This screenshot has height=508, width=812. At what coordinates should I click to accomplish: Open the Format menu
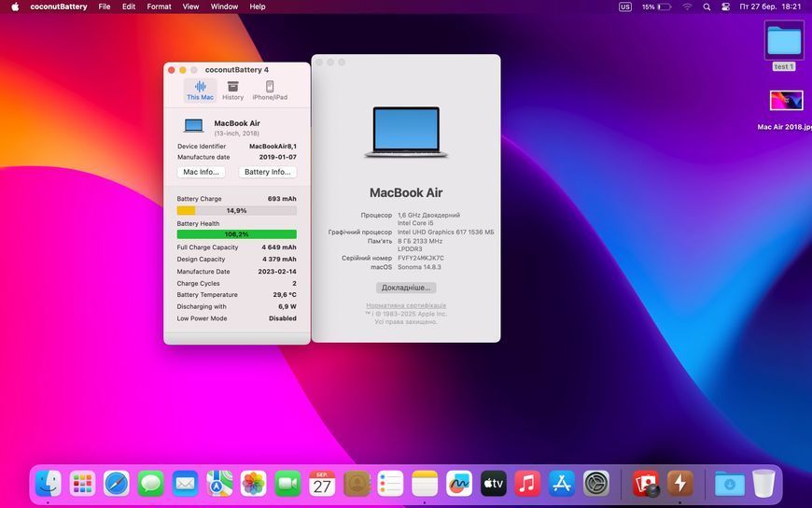pyautogui.click(x=159, y=7)
